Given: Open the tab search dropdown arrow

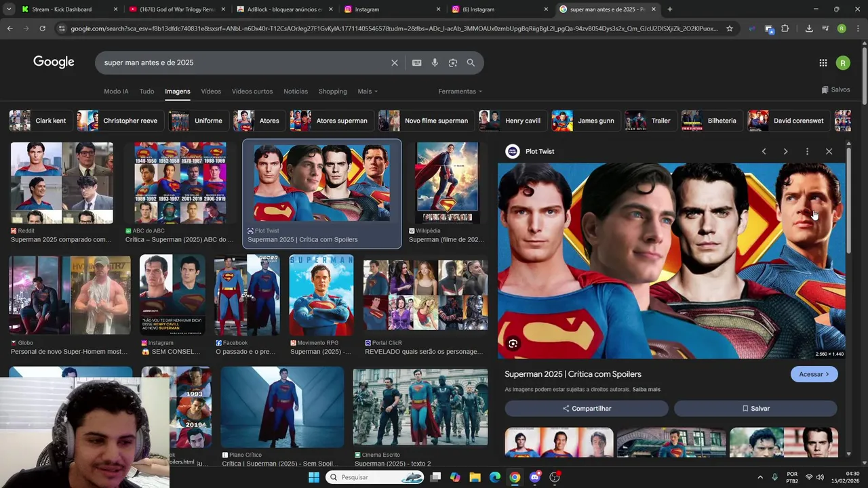Looking at the screenshot, I should coord(9,9).
